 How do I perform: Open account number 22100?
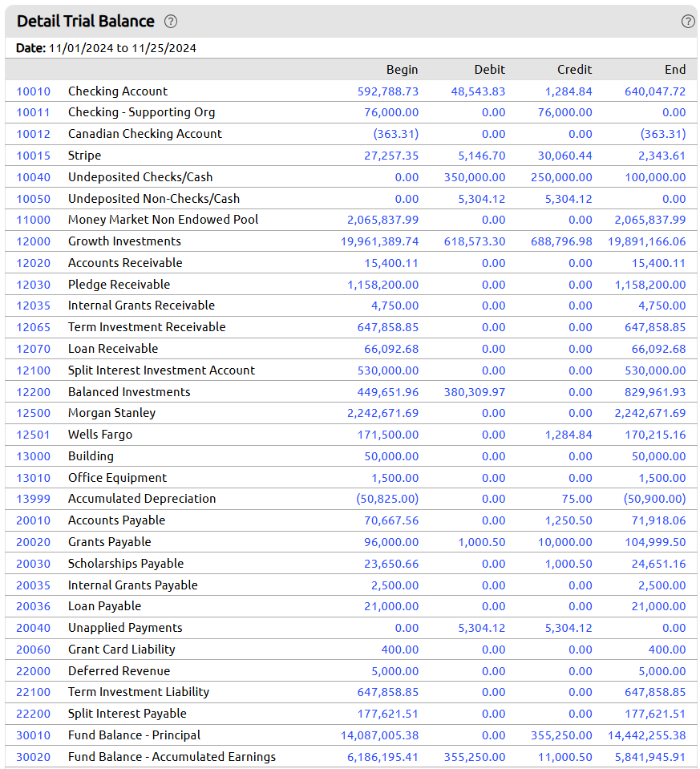tap(34, 693)
